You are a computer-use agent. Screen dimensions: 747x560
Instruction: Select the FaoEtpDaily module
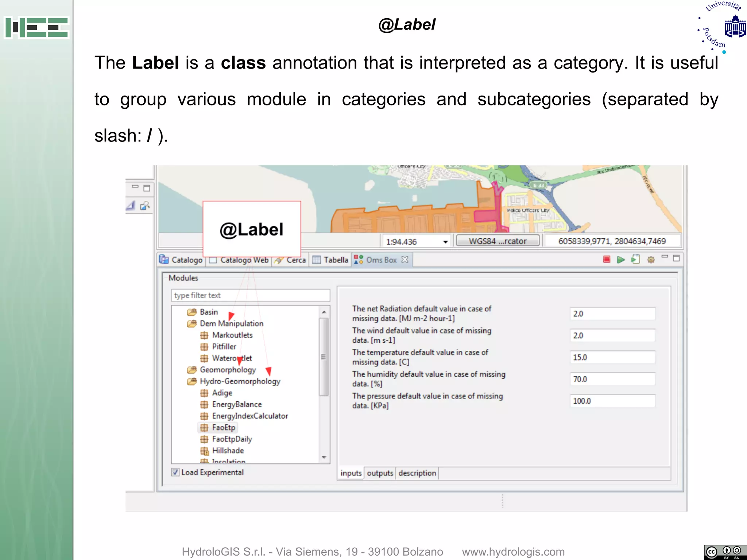(232, 439)
